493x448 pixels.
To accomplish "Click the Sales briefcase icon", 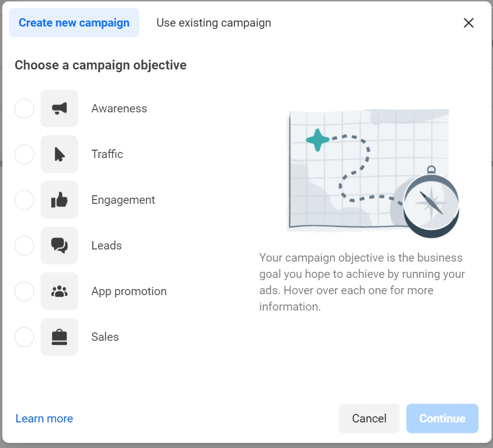I will tap(59, 337).
